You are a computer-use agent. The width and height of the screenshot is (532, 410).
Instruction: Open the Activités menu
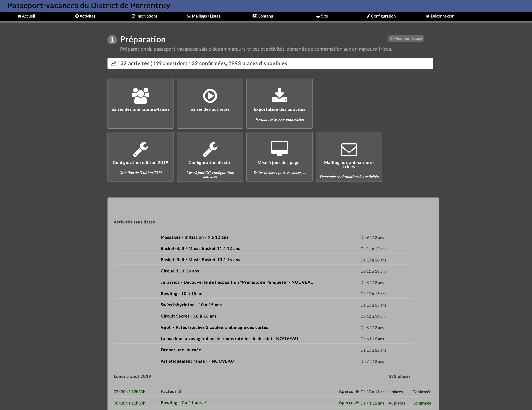pyautogui.click(x=85, y=16)
